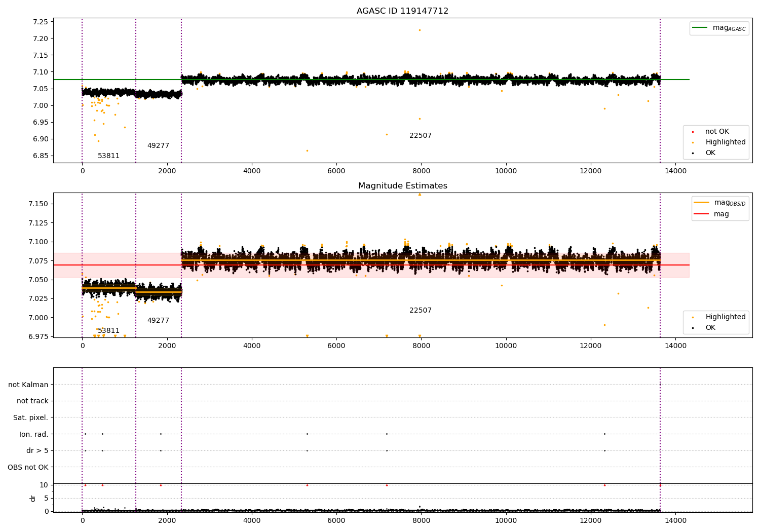Click OBSID label 49277 in middle plot
The width and height of the screenshot is (760, 532).
tap(158, 321)
